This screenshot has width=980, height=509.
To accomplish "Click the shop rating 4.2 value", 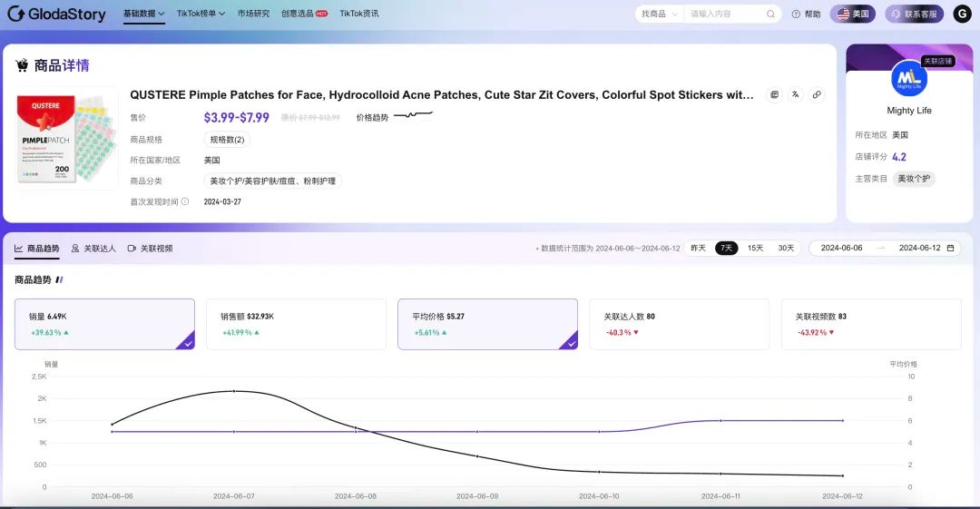I will tap(898, 157).
